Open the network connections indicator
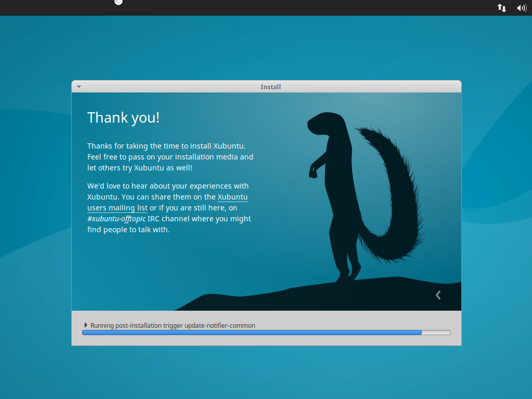This screenshot has width=532, height=399. pyautogui.click(x=502, y=8)
